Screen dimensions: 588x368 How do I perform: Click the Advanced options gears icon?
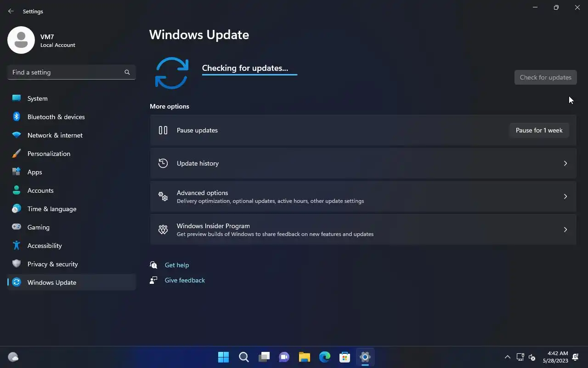click(x=163, y=196)
